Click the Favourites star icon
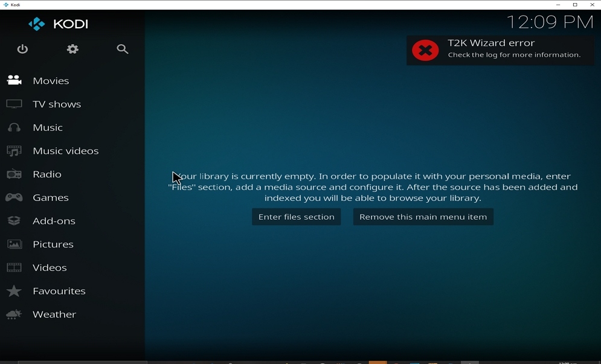Screen dimensions: 601x364 pos(14,291)
